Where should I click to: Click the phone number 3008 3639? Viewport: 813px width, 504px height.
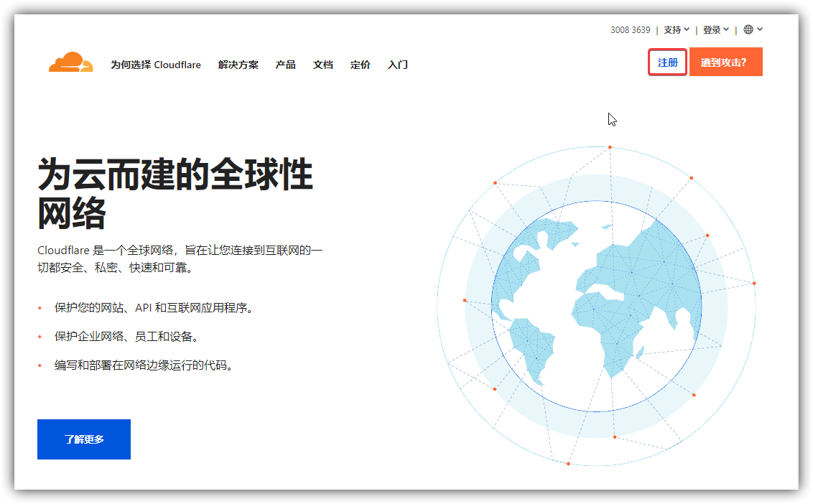[x=630, y=30]
